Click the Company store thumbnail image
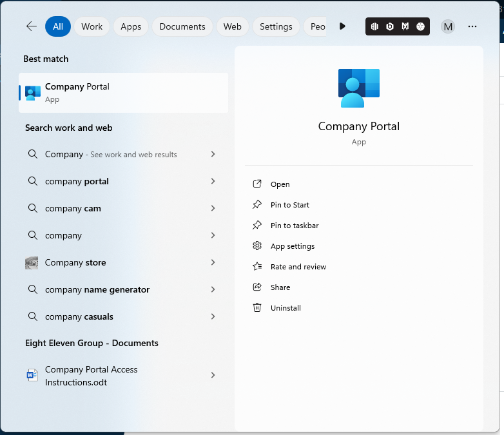The height and width of the screenshot is (435, 504). click(32, 263)
